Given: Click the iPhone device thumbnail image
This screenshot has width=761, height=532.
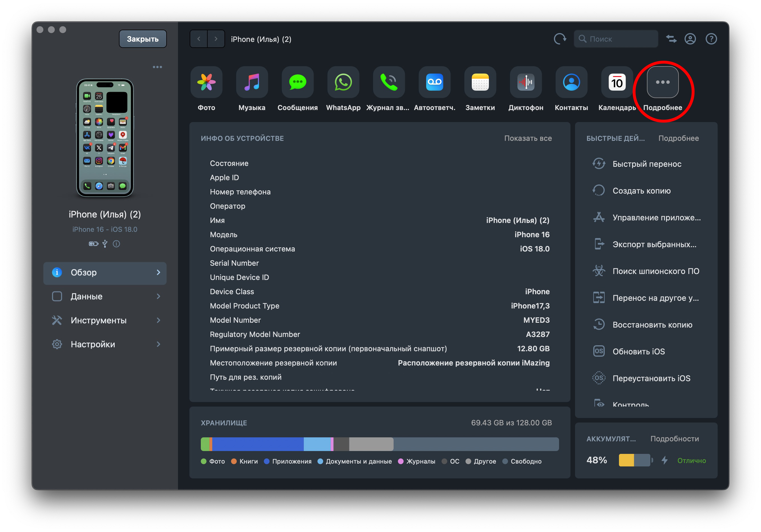Looking at the screenshot, I should coord(105,137).
